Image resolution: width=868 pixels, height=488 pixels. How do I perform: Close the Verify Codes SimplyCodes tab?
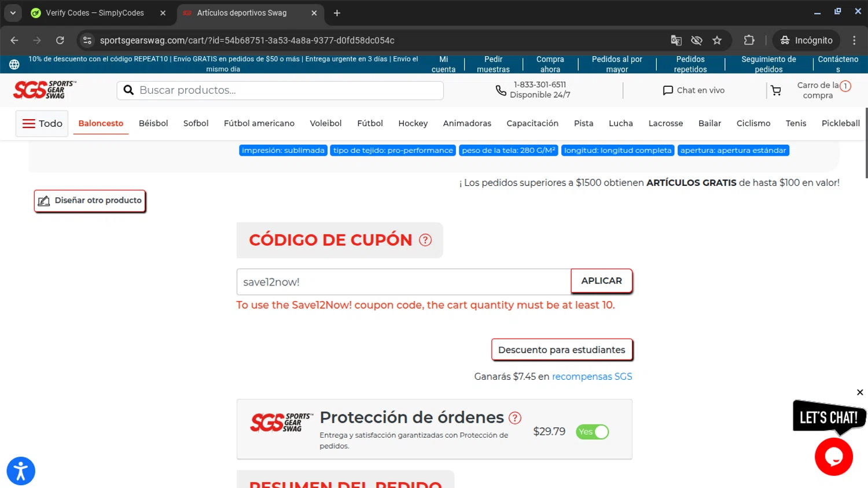coord(163,13)
